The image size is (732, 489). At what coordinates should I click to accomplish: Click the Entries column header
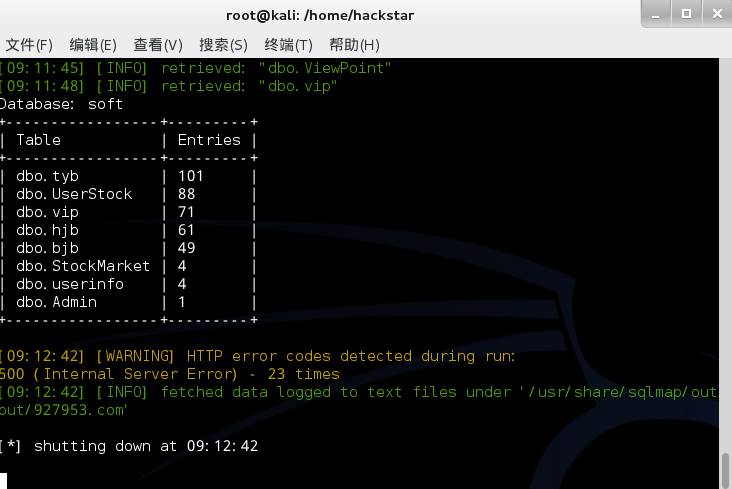[209, 140]
